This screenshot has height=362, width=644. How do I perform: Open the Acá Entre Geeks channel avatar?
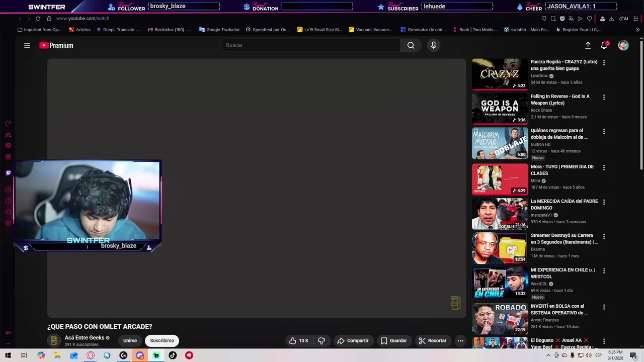click(54, 340)
